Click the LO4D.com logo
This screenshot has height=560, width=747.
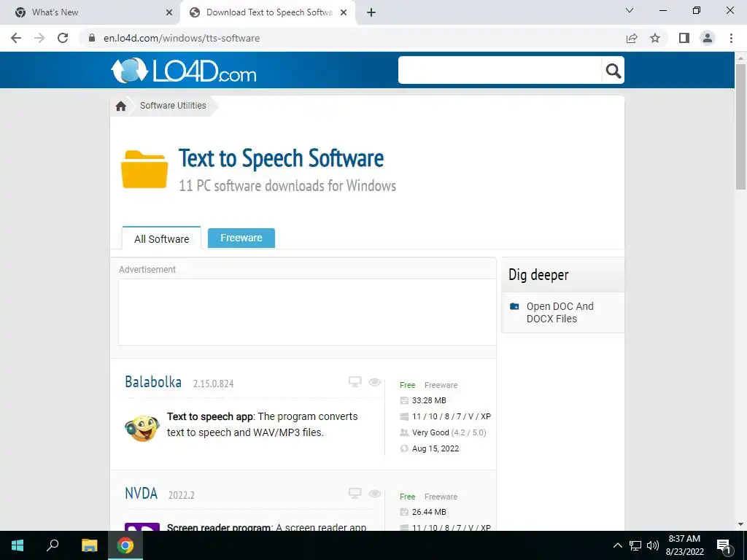pyautogui.click(x=183, y=71)
